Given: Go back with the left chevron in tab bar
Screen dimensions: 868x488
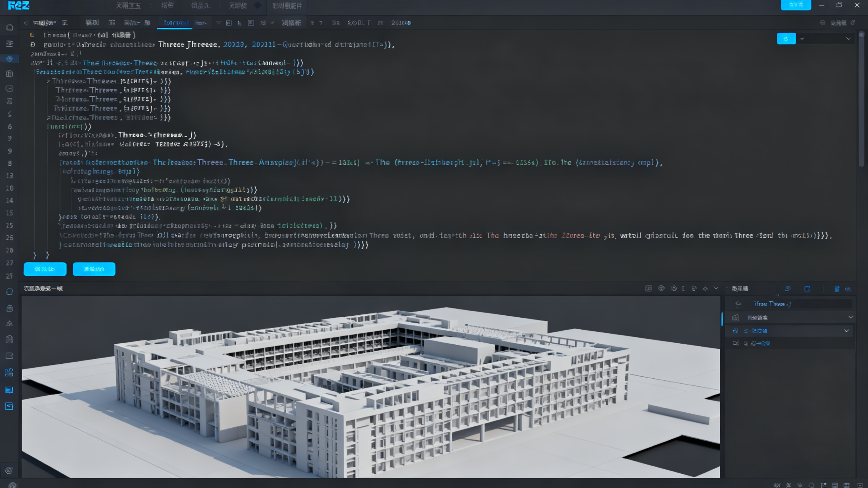Looking at the screenshot, I should (26, 23).
